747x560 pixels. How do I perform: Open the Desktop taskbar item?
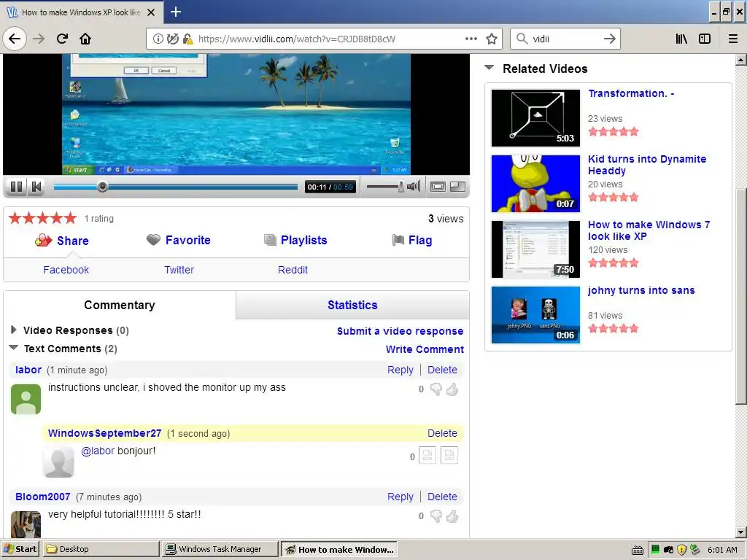(101, 549)
